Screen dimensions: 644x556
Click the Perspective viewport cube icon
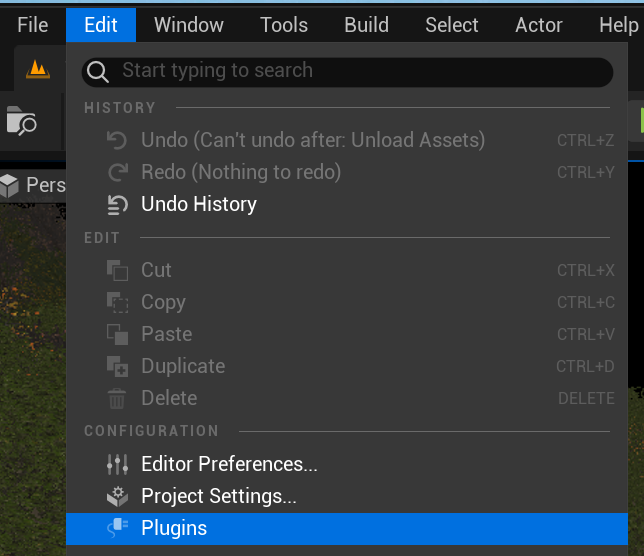point(10,185)
